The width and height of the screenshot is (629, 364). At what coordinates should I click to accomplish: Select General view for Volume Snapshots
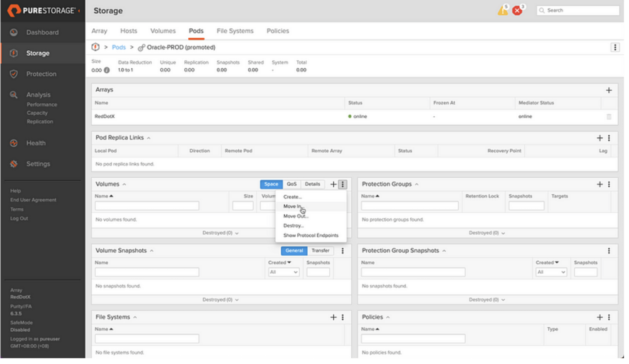294,251
